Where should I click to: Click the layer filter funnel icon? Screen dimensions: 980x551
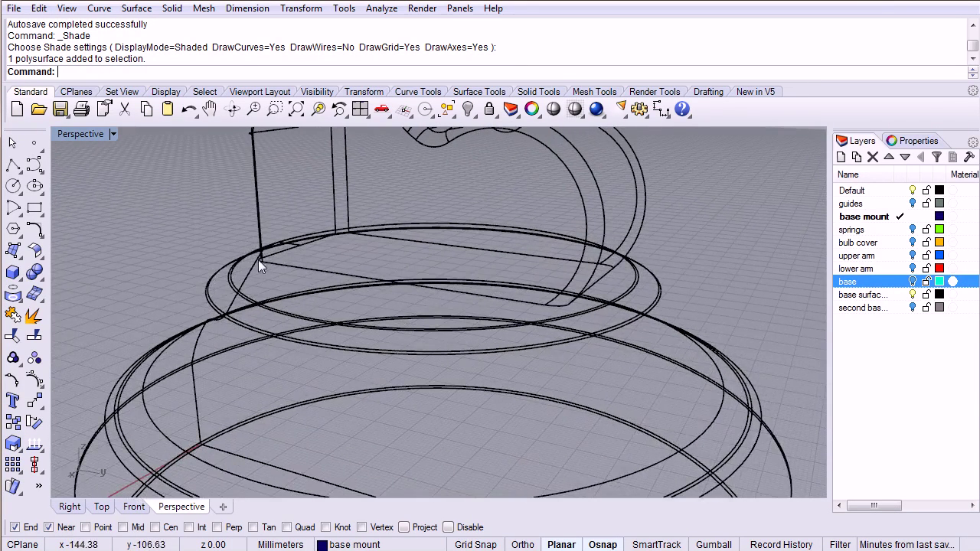936,157
